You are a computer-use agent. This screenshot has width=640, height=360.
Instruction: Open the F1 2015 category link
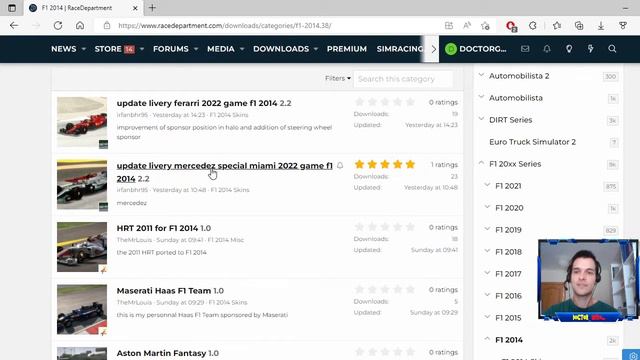[508, 318]
